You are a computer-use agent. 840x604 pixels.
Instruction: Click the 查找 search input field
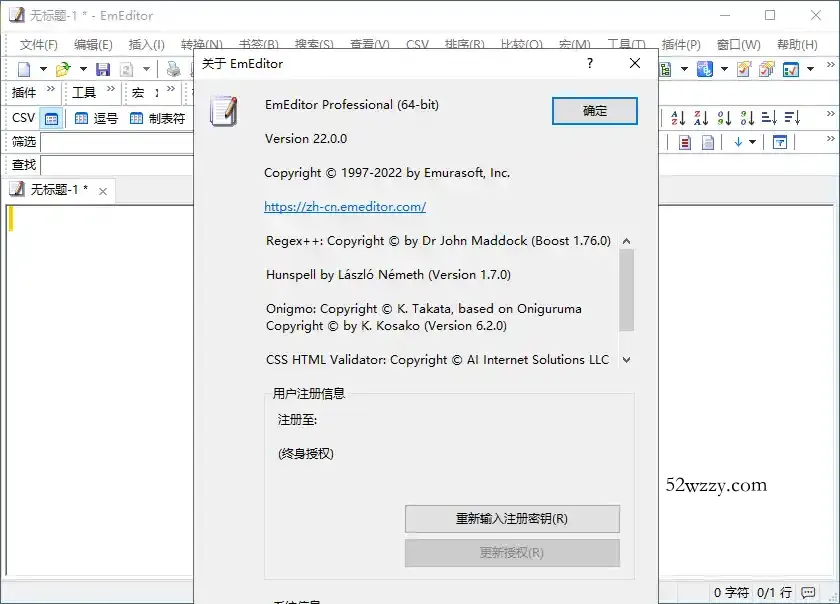[x=117, y=165]
